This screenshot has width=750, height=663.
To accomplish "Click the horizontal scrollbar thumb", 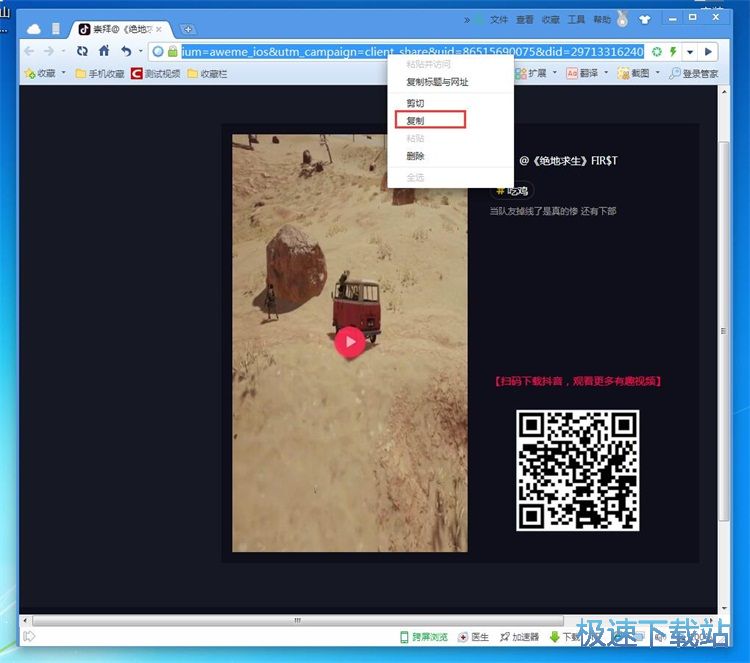I will [x=298, y=620].
